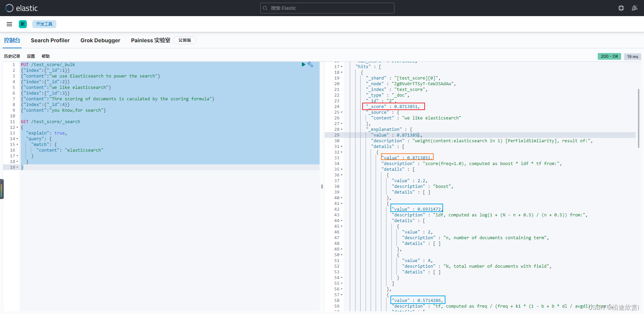Run the request with the play icon
The height and width of the screenshot is (314, 644).
[303, 64]
